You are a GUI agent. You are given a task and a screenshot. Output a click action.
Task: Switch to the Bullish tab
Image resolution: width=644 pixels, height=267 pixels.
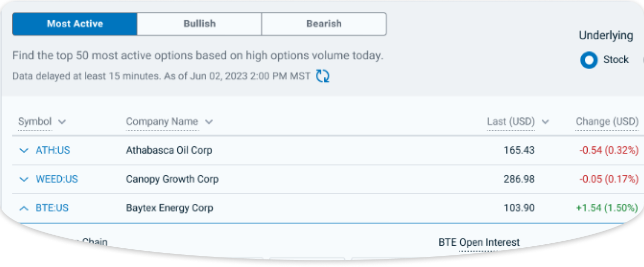click(x=199, y=24)
